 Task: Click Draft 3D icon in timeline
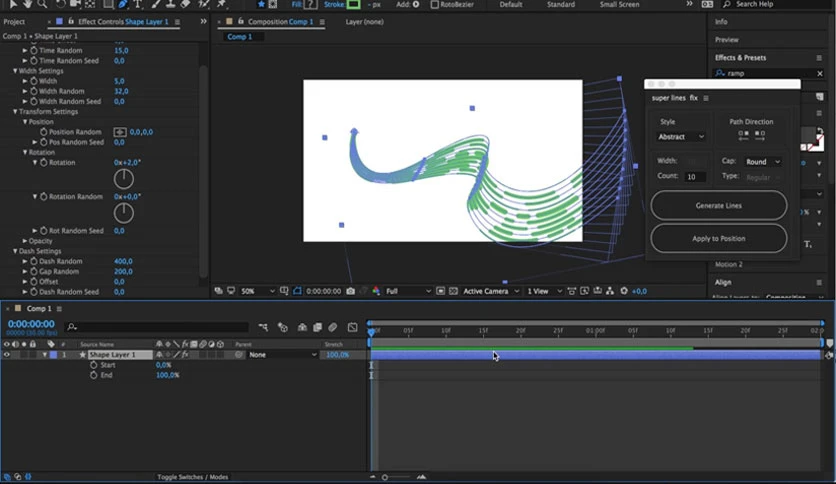283,327
